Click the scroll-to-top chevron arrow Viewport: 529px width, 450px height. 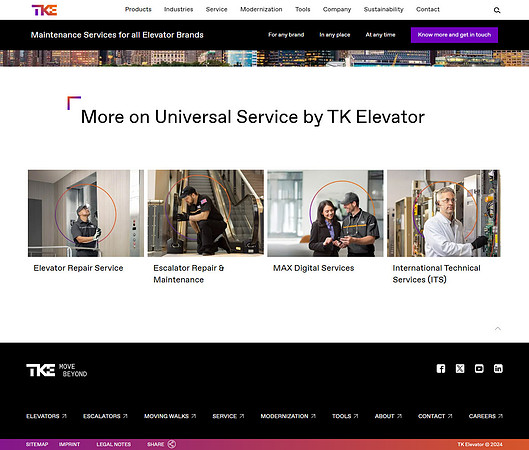[x=498, y=329]
